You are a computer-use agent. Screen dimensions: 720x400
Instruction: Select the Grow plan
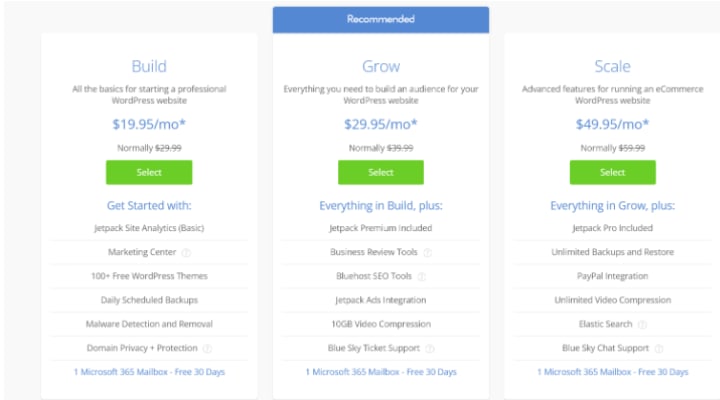click(381, 172)
